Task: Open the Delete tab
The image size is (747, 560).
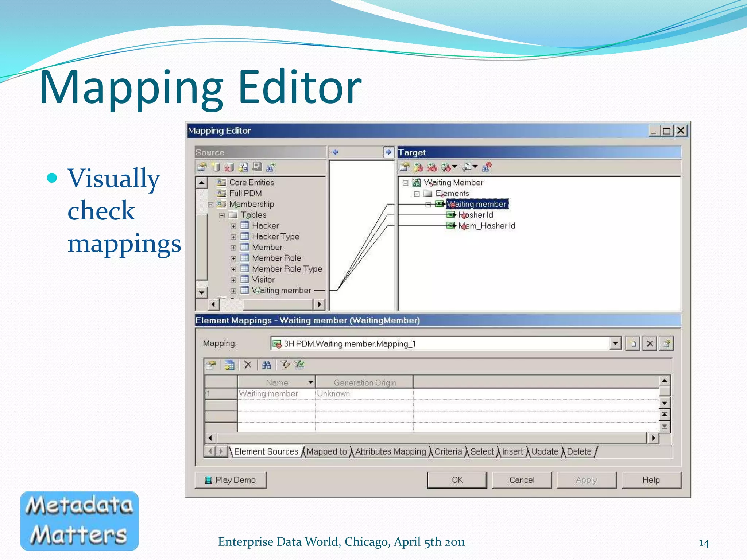Action: 579,452
